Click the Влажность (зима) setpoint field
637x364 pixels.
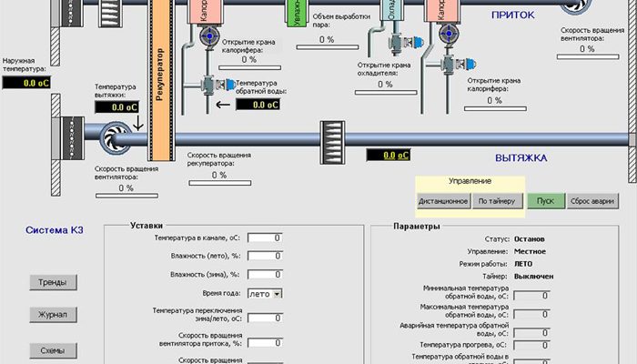pyautogui.click(x=265, y=274)
